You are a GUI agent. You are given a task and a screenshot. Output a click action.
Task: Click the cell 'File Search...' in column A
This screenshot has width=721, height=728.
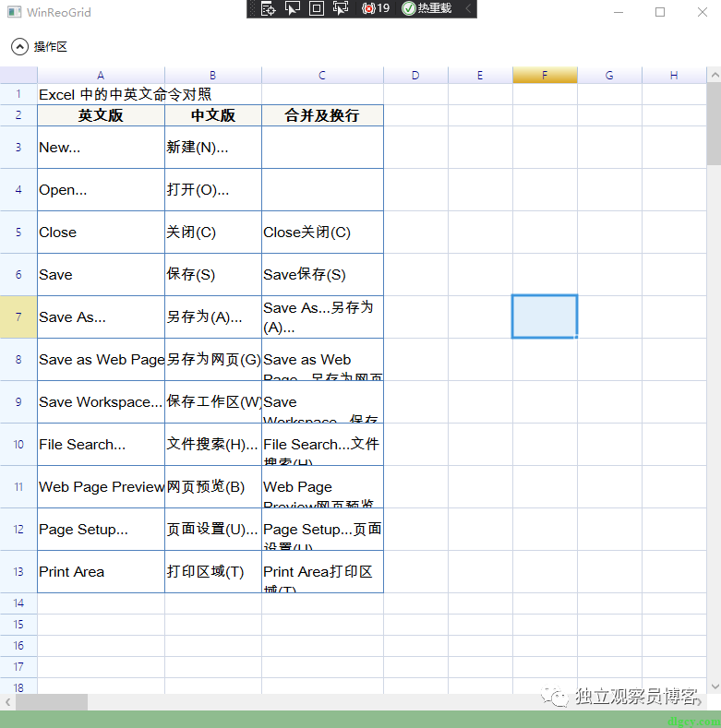[x=101, y=445]
